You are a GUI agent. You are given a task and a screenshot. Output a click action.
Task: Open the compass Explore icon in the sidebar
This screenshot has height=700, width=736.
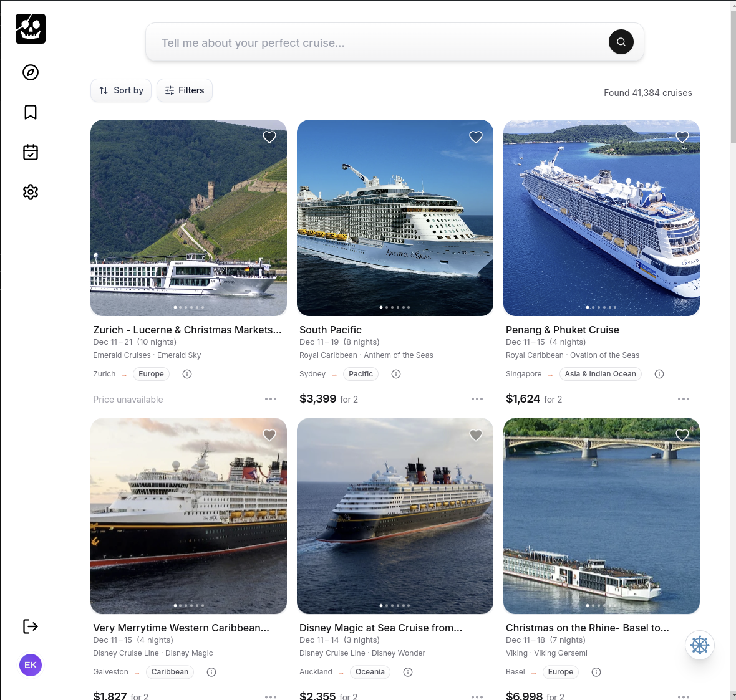(30, 72)
